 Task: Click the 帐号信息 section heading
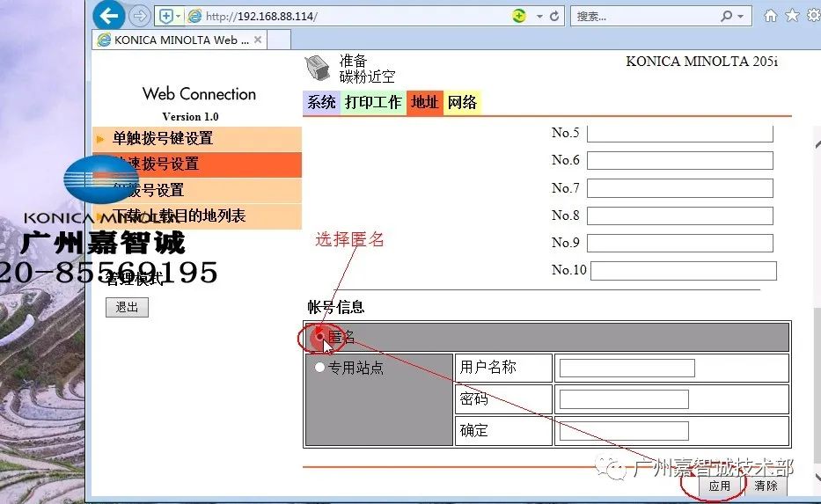335,307
